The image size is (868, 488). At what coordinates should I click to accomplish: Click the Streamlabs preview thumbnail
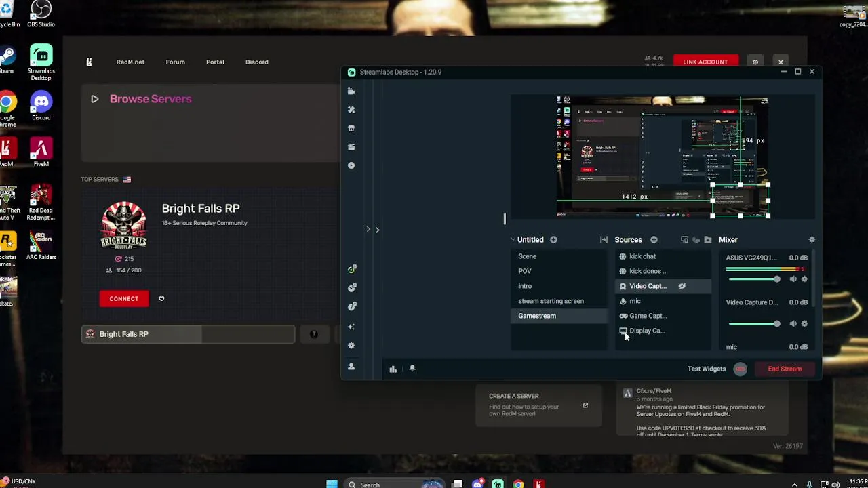coord(663,157)
